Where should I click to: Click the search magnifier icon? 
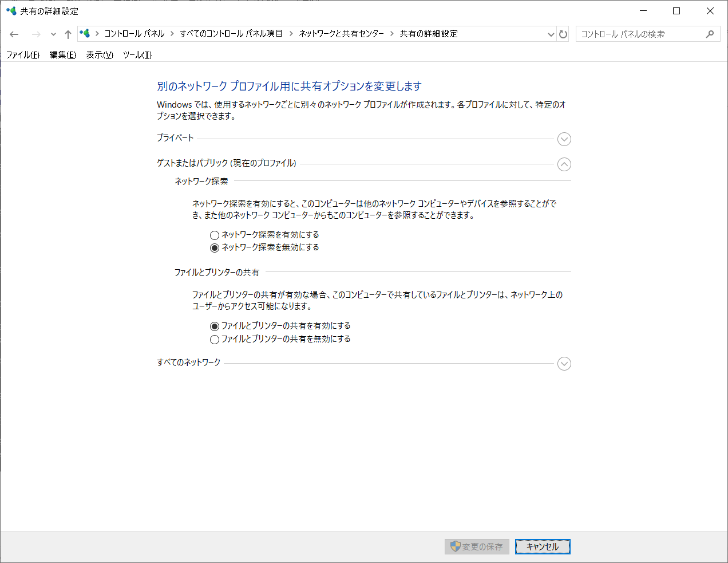(x=710, y=34)
